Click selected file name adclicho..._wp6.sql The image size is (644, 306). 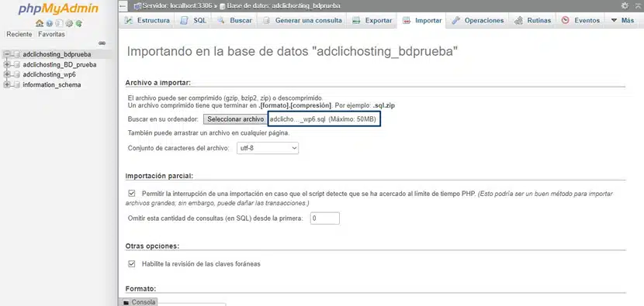[x=298, y=119]
